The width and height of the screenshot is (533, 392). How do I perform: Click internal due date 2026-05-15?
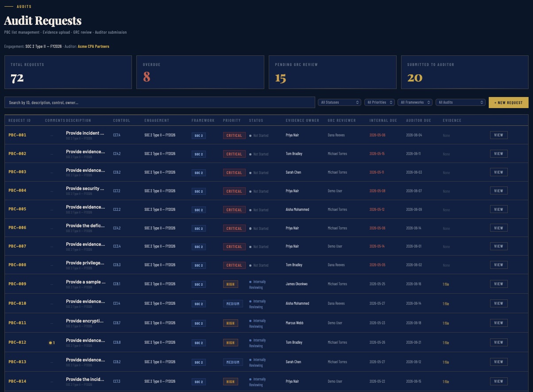click(x=377, y=154)
